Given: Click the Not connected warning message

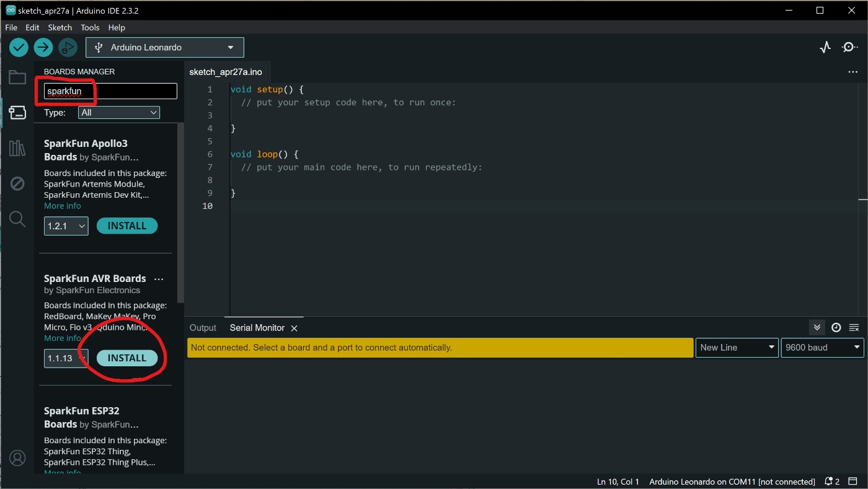Looking at the screenshot, I should point(440,348).
